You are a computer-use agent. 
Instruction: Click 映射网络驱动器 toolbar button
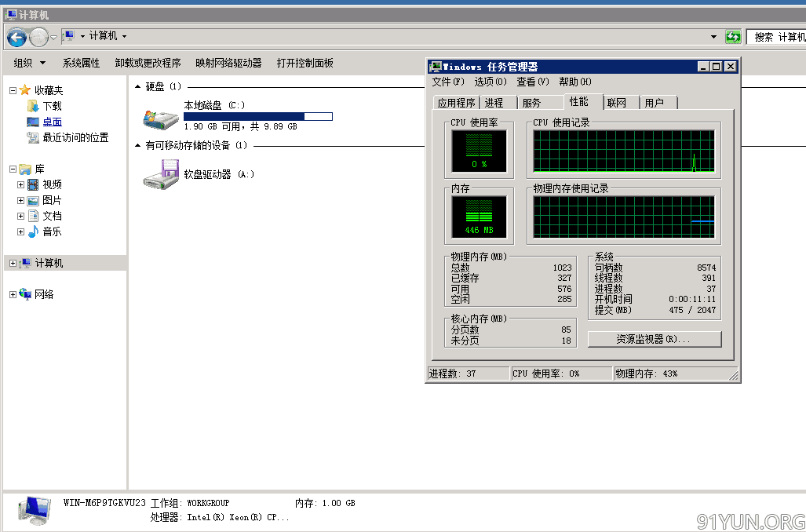pyautogui.click(x=228, y=63)
